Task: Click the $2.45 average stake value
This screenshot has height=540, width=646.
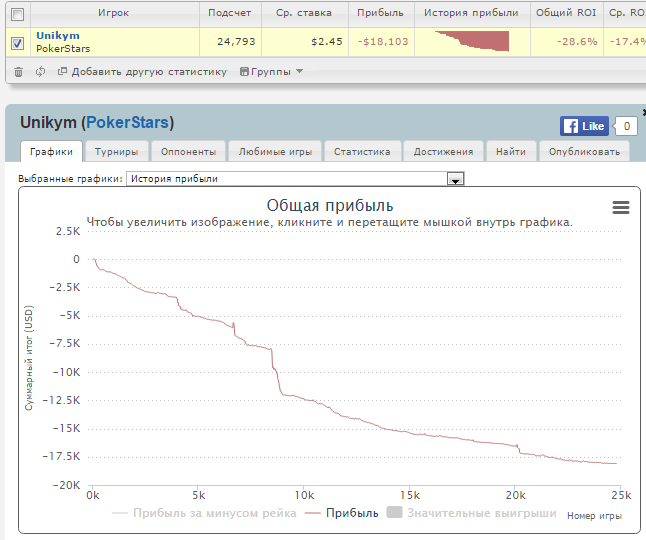Action: pos(327,42)
